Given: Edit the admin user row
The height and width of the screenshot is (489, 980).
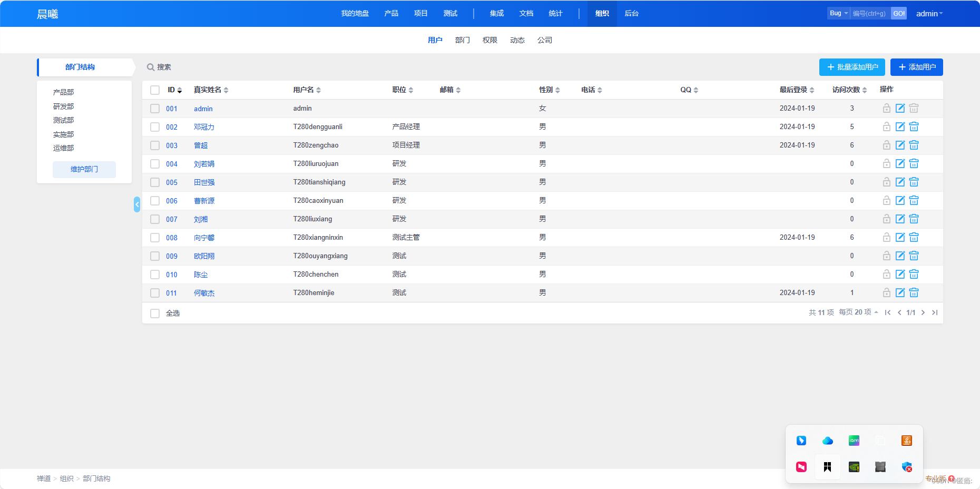Looking at the screenshot, I should [x=900, y=108].
